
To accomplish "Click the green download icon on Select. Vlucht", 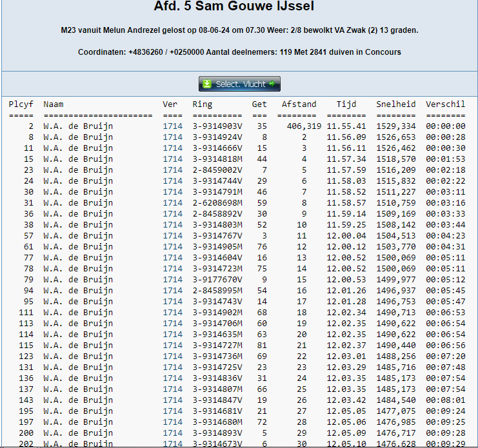I will coord(206,84).
